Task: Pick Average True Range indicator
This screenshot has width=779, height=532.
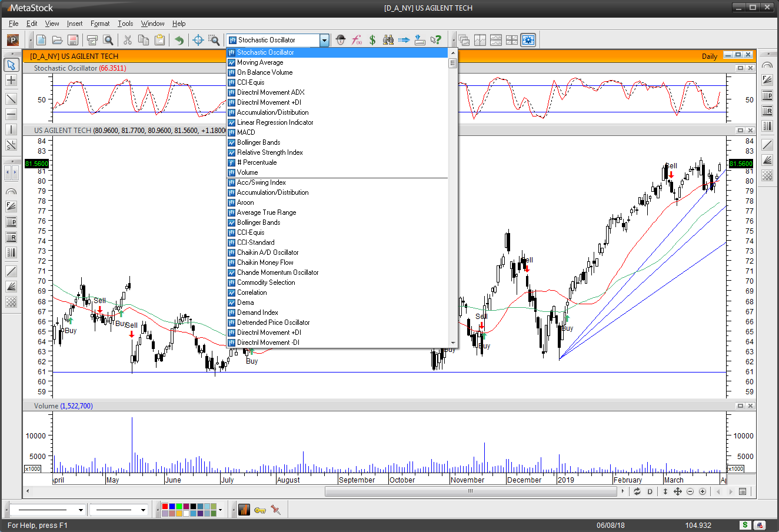Action: coord(337,212)
